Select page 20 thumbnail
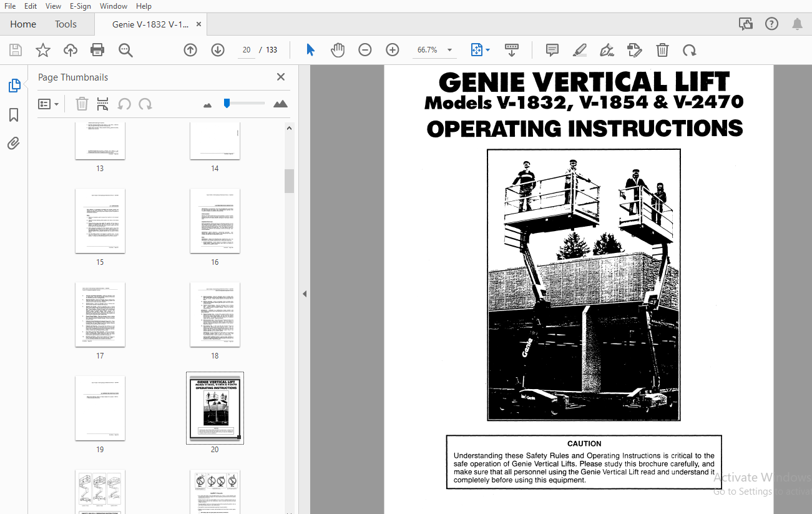This screenshot has height=514, width=812. click(215, 408)
